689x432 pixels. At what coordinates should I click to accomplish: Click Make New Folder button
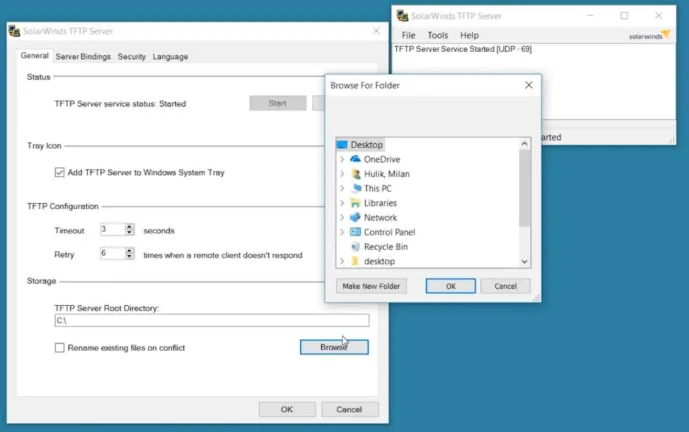pyautogui.click(x=371, y=286)
